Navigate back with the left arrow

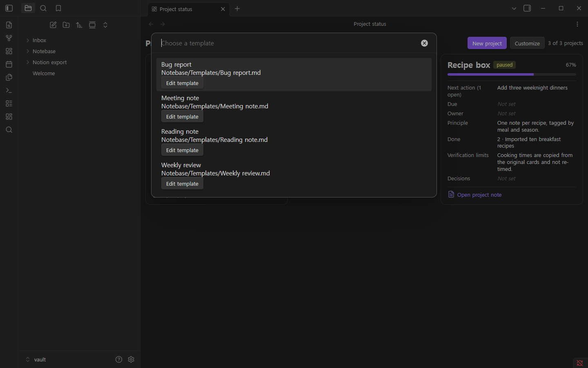(151, 24)
